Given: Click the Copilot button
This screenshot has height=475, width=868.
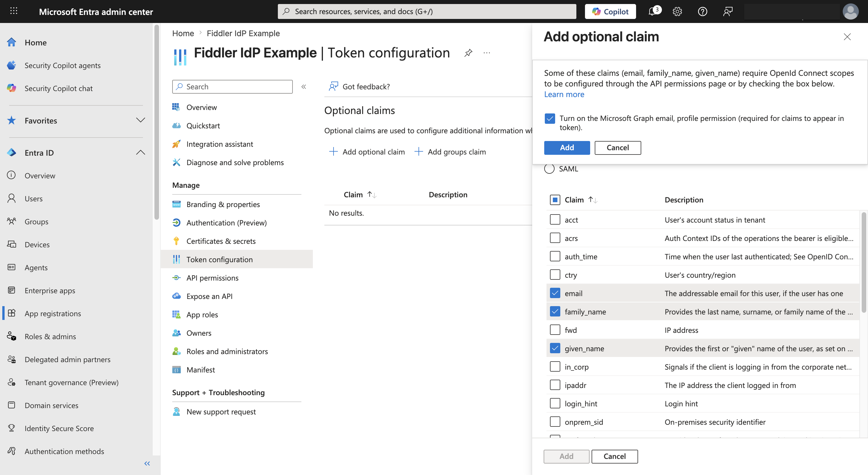Looking at the screenshot, I should [x=610, y=11].
